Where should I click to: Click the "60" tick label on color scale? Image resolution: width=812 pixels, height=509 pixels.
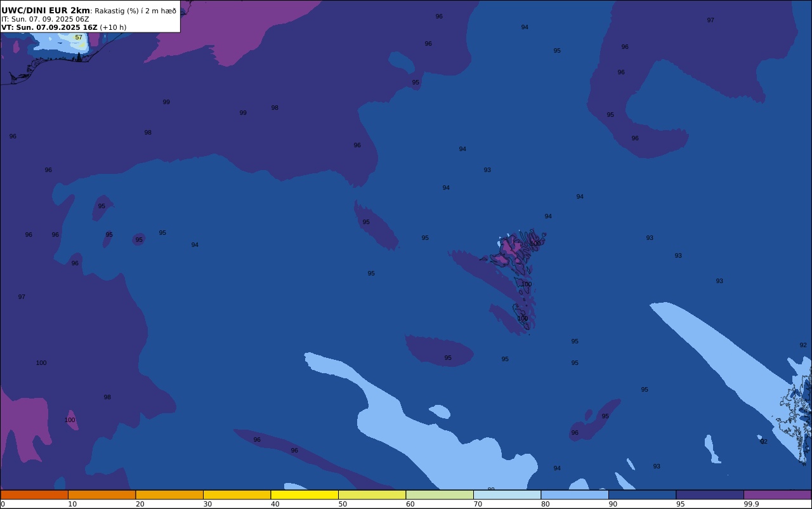pos(410,504)
